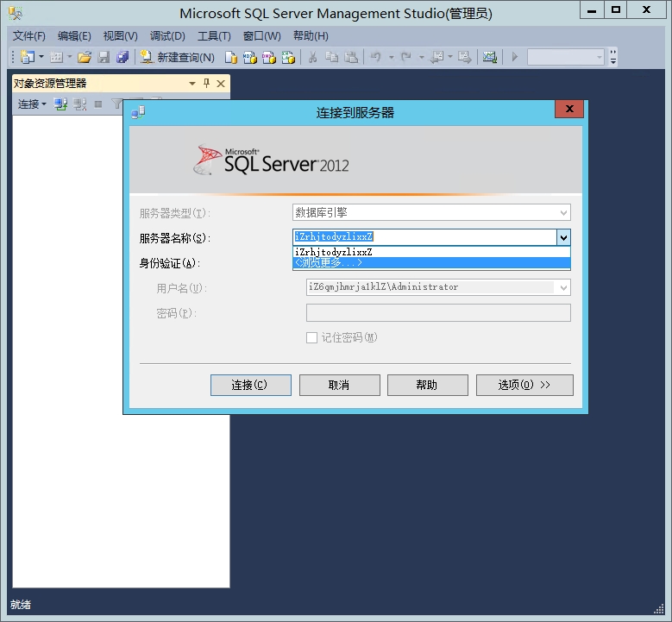The image size is (672, 622).
Task: Click the Database Engine Query icon
Action: 231,57
